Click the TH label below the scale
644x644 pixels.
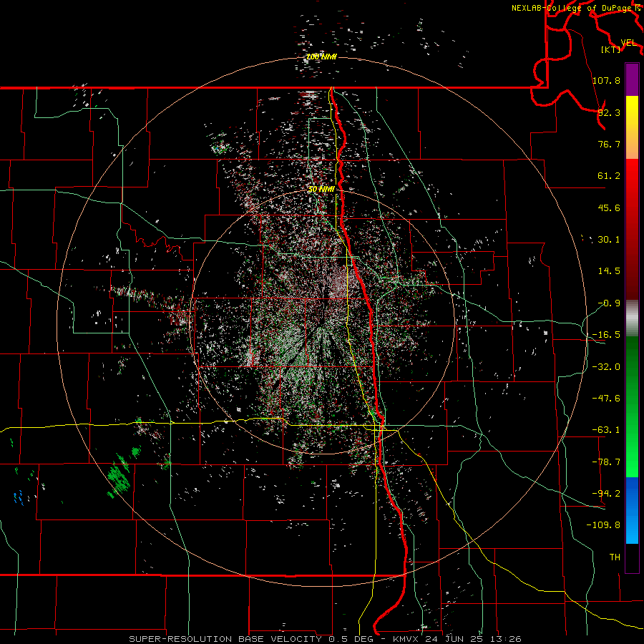pos(615,557)
